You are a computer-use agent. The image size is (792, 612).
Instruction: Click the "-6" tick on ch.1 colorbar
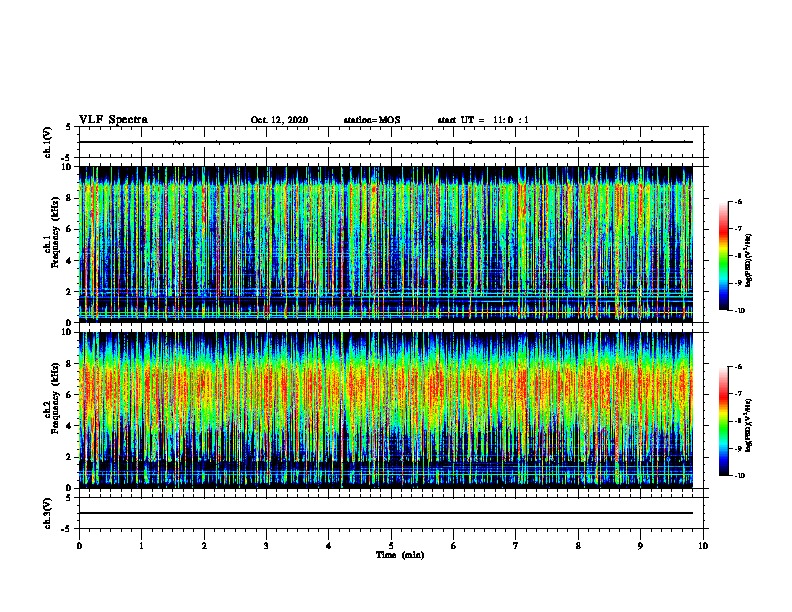(738, 202)
